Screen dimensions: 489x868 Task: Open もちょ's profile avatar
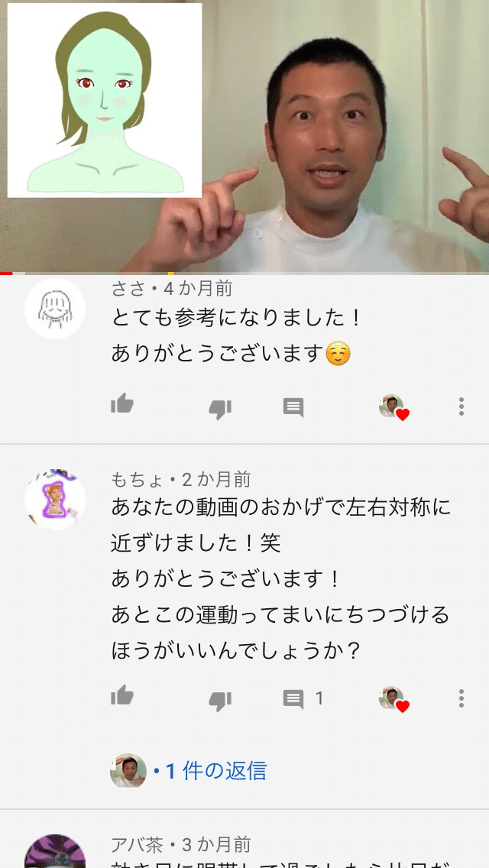(x=55, y=500)
